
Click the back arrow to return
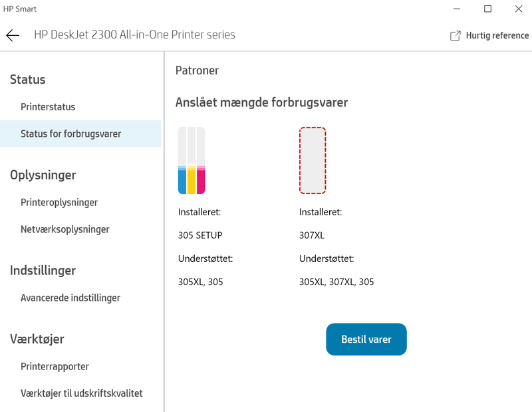pyautogui.click(x=12, y=35)
